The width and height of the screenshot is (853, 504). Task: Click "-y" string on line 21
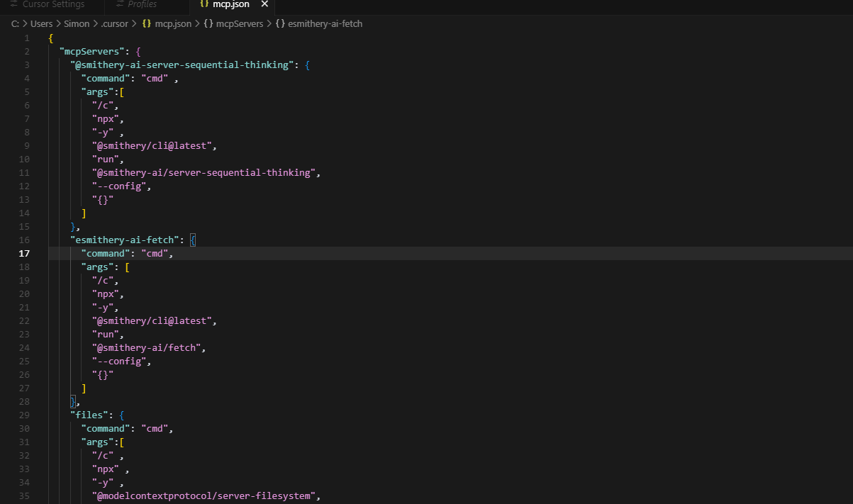coord(103,307)
